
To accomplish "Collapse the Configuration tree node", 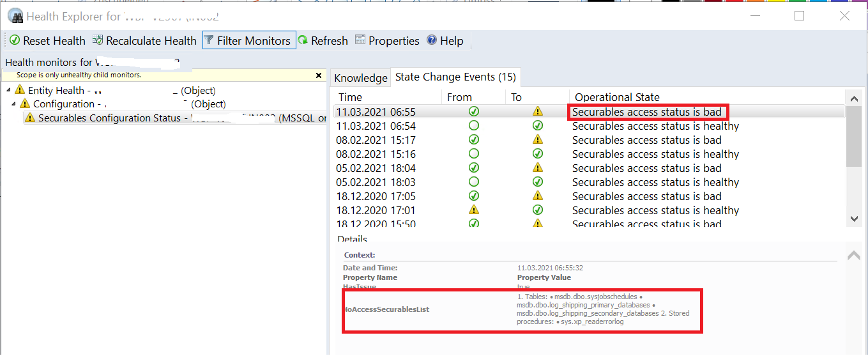I will click(13, 104).
